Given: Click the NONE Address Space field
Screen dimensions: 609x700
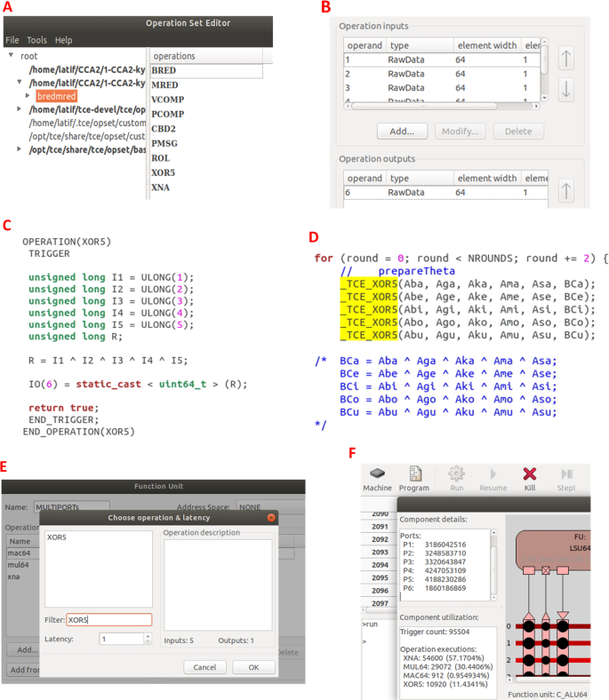Looking at the screenshot, I should 270,507.
